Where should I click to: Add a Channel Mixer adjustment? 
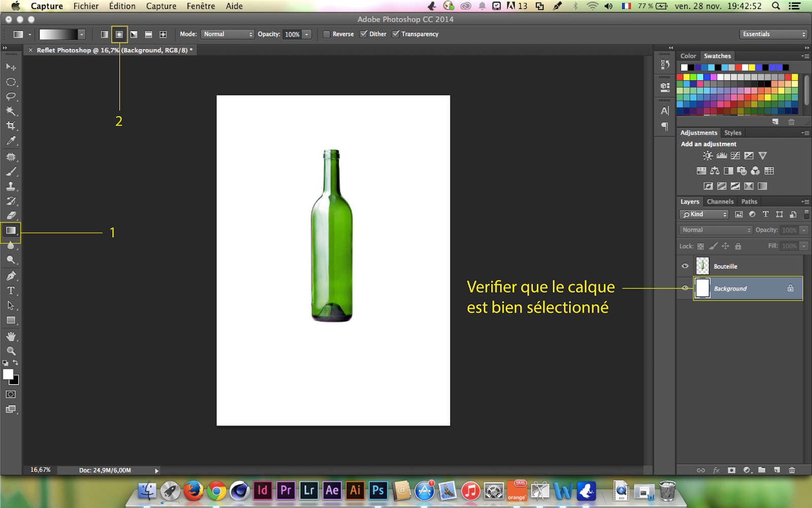point(756,171)
